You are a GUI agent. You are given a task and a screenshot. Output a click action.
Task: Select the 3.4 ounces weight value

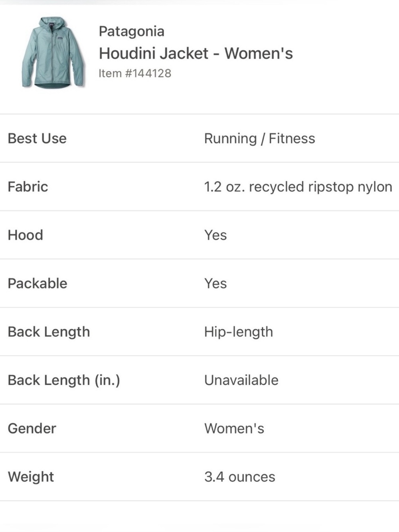[240, 477]
